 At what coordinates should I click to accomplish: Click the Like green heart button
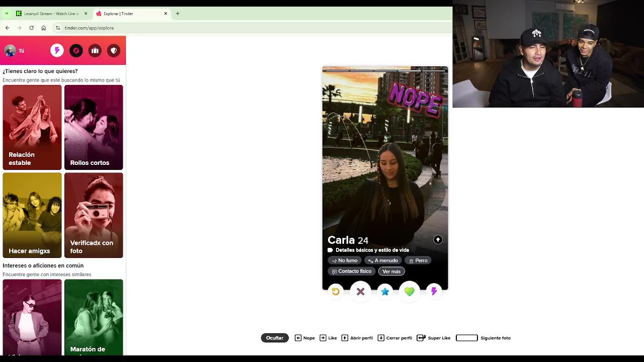[410, 291]
